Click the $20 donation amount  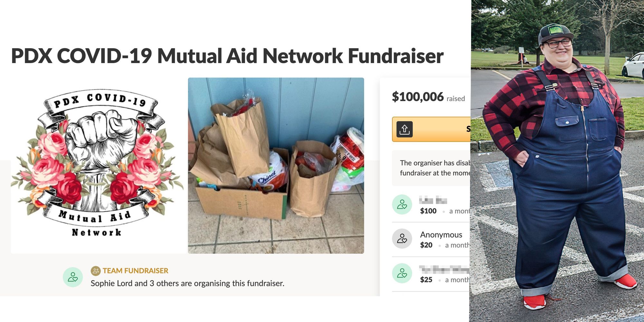click(x=426, y=245)
